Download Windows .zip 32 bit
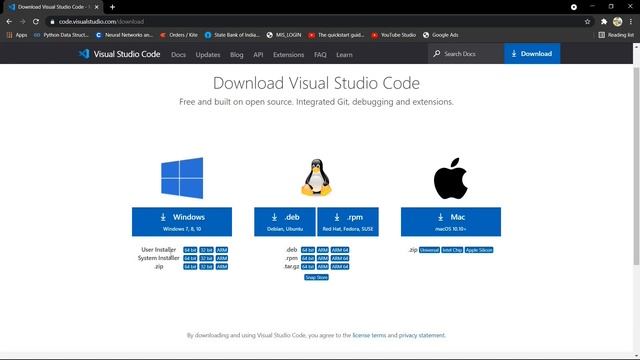The image size is (640, 360). coord(207,267)
